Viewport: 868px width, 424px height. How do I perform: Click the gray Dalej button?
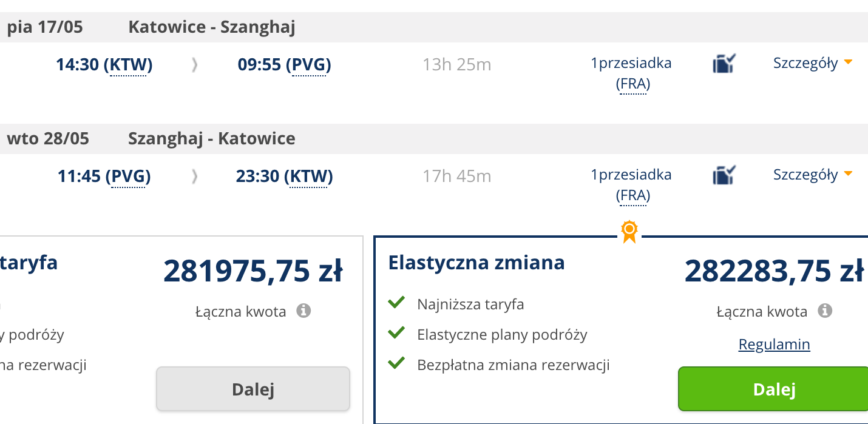point(253,389)
